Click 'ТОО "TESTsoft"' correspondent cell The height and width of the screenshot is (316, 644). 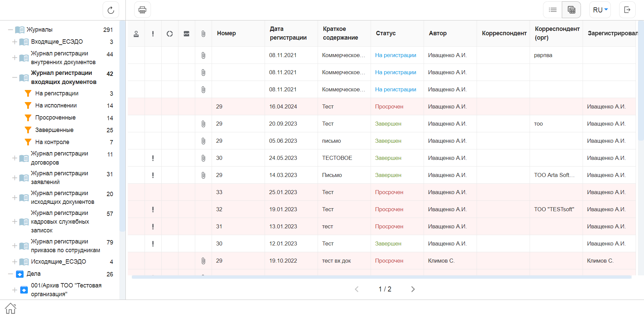tap(554, 210)
